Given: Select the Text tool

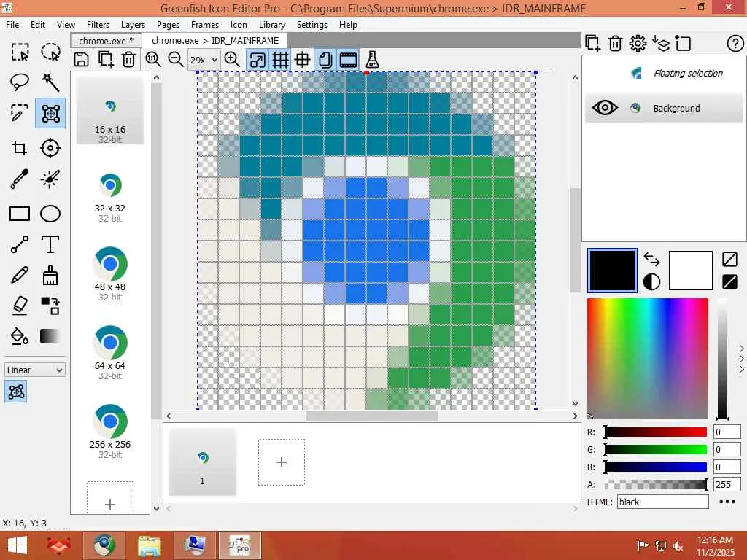Looking at the screenshot, I should point(50,244).
